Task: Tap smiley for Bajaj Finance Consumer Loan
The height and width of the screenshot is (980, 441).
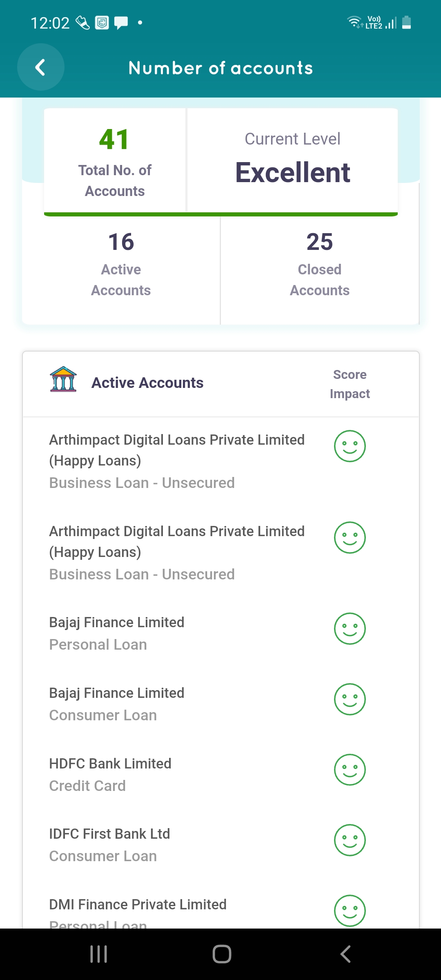Action: tap(350, 699)
